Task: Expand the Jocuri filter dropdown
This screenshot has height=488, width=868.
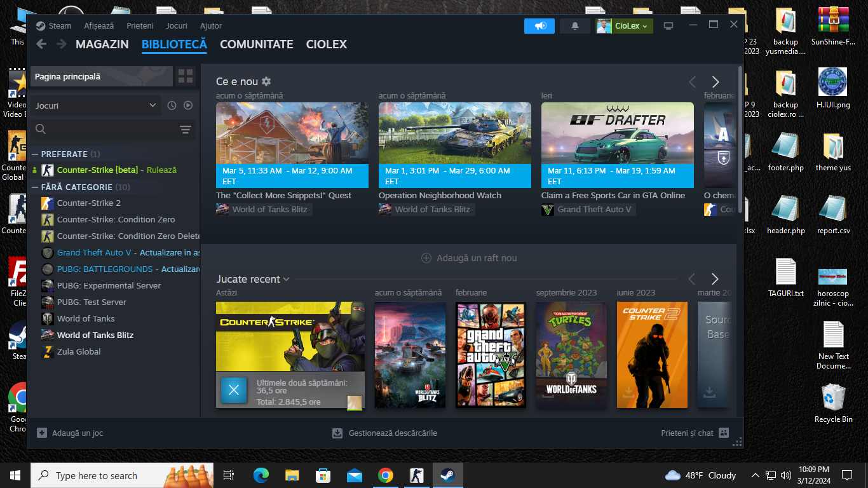Action: point(153,105)
